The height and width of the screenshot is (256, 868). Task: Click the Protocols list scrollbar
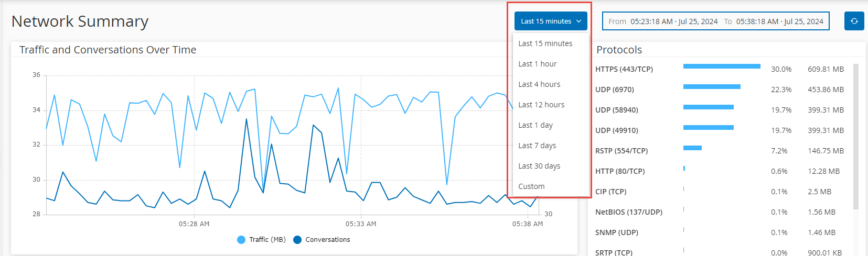856,136
